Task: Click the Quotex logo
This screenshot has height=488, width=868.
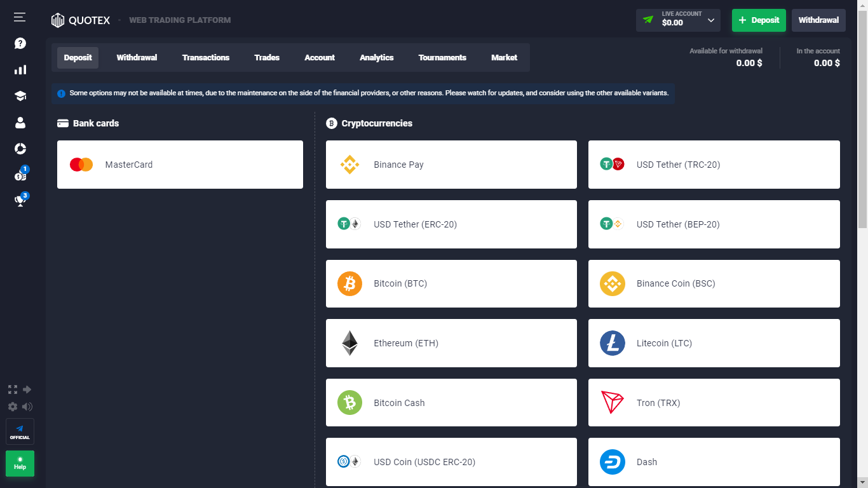Action: click(x=81, y=20)
